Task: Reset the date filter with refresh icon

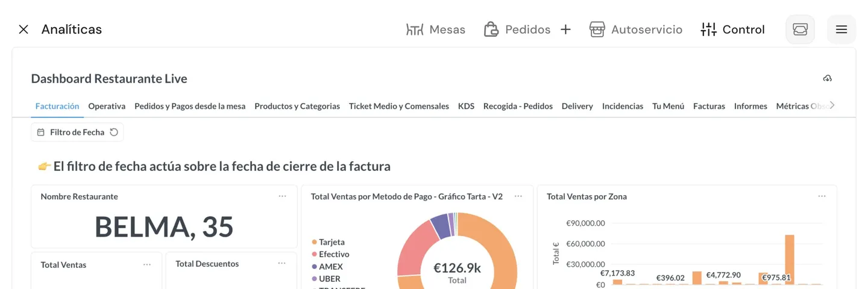Action: [114, 132]
